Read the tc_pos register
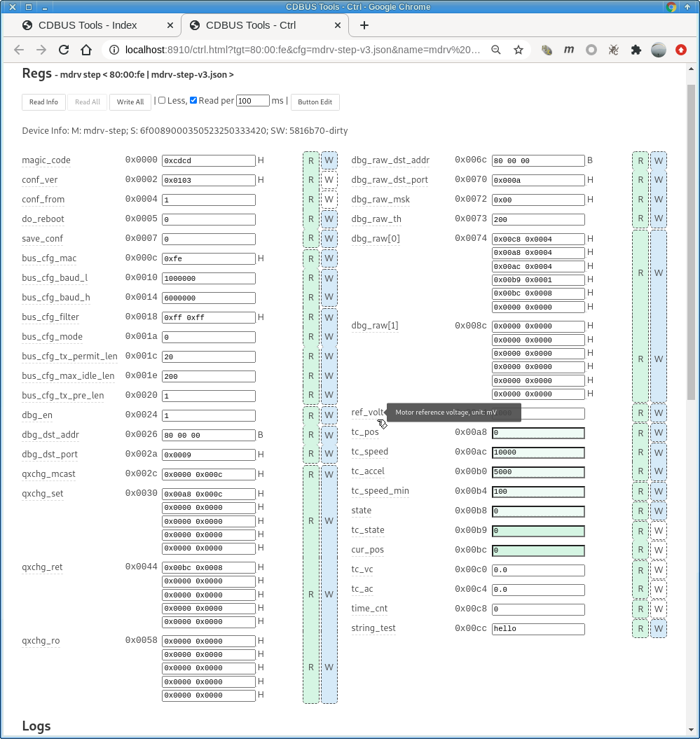This screenshot has width=700, height=741. click(640, 433)
